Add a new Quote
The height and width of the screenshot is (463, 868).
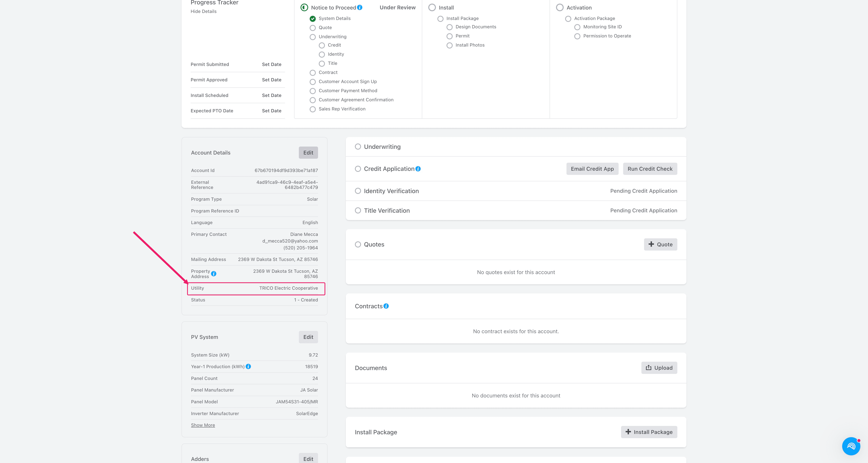[660, 244]
